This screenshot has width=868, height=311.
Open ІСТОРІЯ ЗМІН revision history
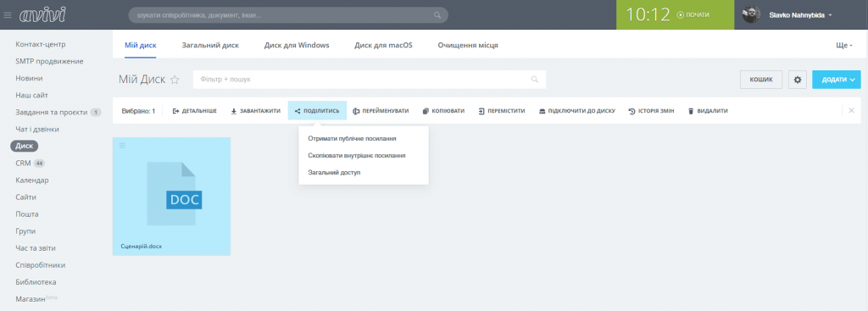(652, 111)
